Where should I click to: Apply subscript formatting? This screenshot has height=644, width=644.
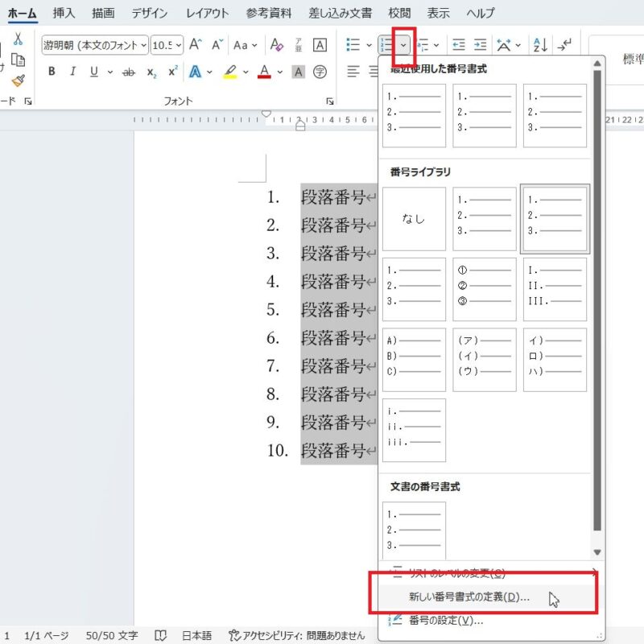pyautogui.click(x=151, y=72)
